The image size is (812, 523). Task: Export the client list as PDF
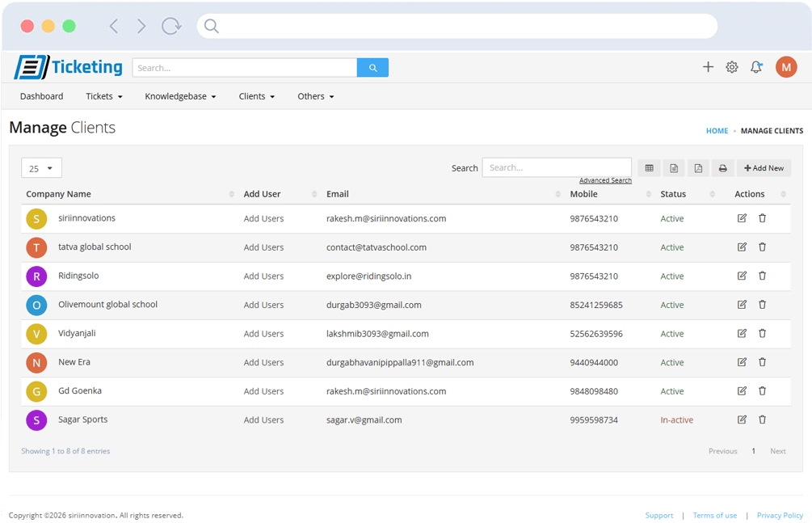tap(698, 168)
